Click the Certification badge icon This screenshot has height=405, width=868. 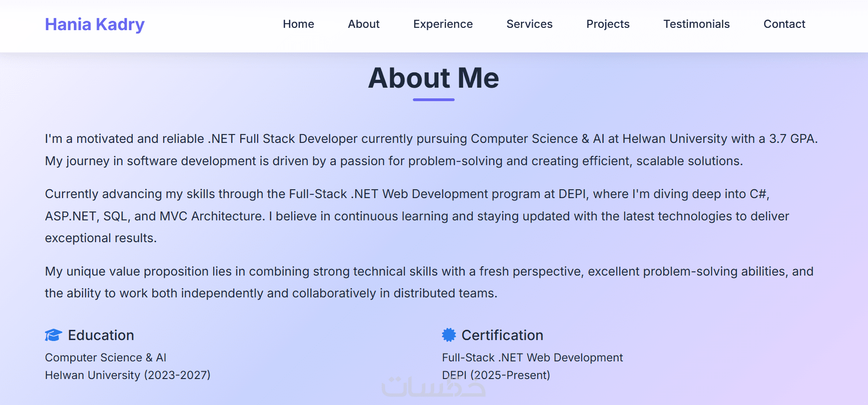coord(449,335)
